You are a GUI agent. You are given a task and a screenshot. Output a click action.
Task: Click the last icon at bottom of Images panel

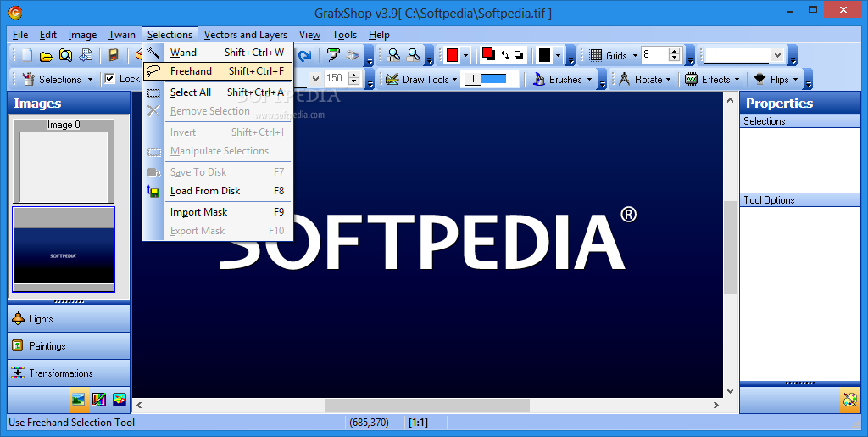point(120,400)
